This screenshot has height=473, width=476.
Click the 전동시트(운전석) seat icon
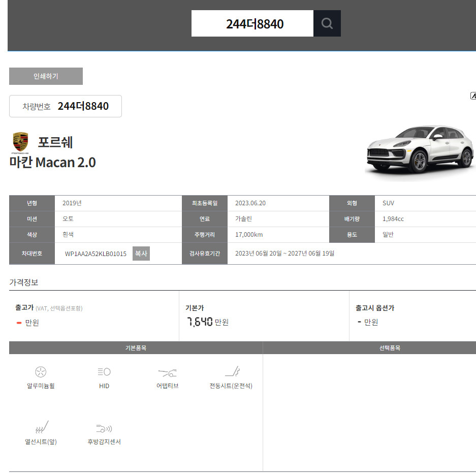(x=233, y=371)
